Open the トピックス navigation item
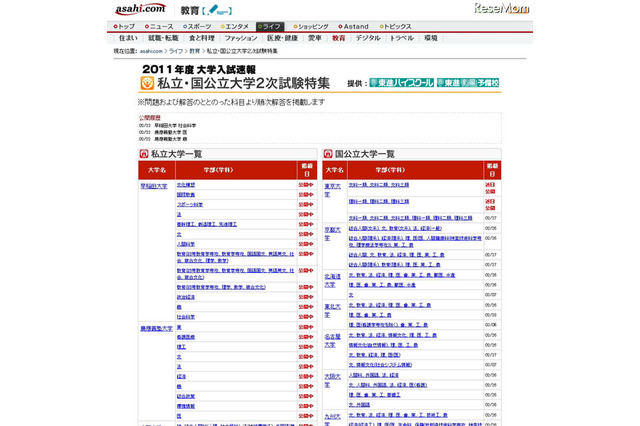This screenshot has height=426, width=640. coord(396,27)
